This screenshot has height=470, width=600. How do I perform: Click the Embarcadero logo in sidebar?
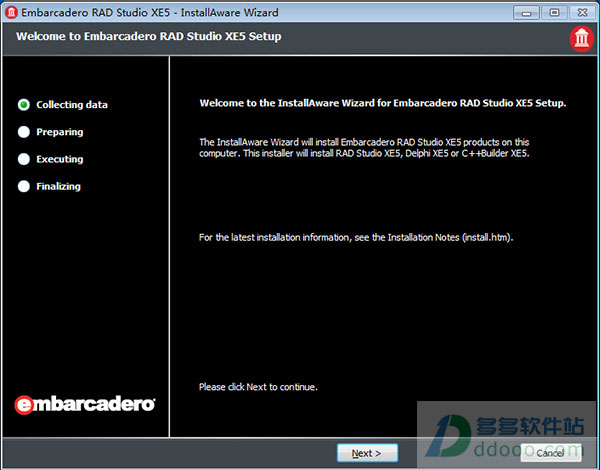pos(85,405)
